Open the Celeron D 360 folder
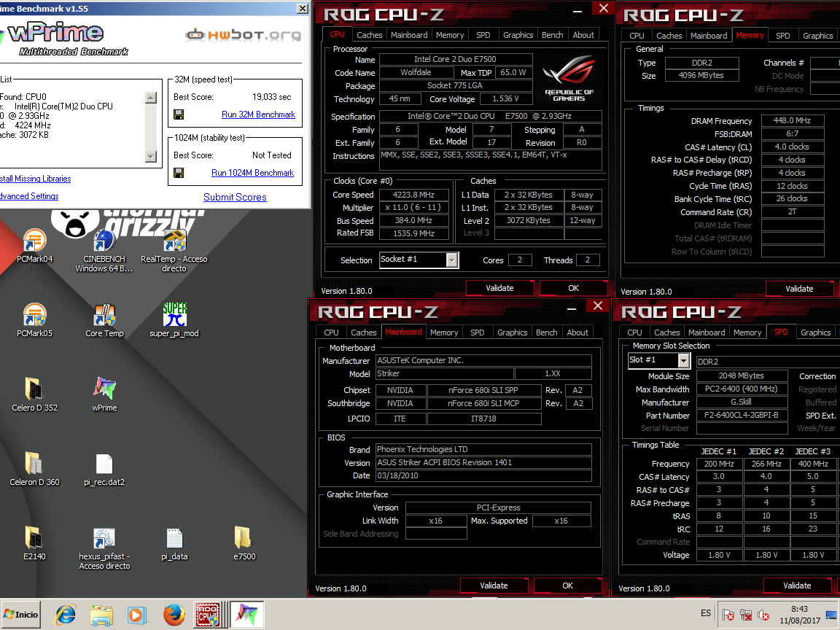This screenshot has width=840, height=630. (x=35, y=470)
